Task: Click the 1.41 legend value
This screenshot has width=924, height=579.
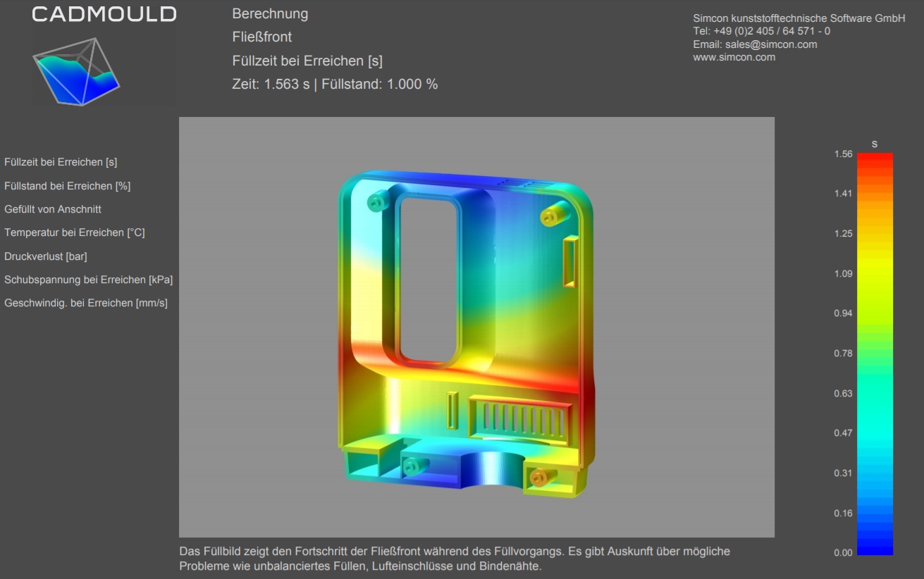Action: coord(843,194)
